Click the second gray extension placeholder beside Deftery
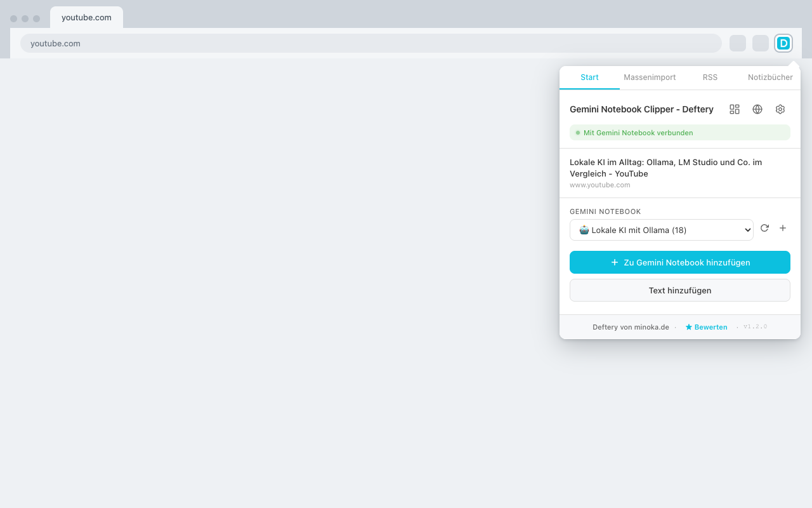Screen dimensions: 812x508 761,43
